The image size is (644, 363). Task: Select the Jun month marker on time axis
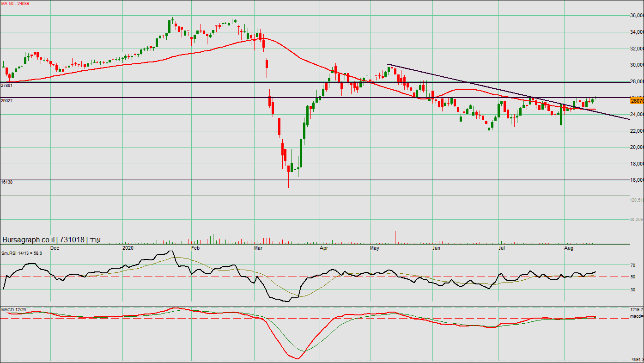[436, 248]
